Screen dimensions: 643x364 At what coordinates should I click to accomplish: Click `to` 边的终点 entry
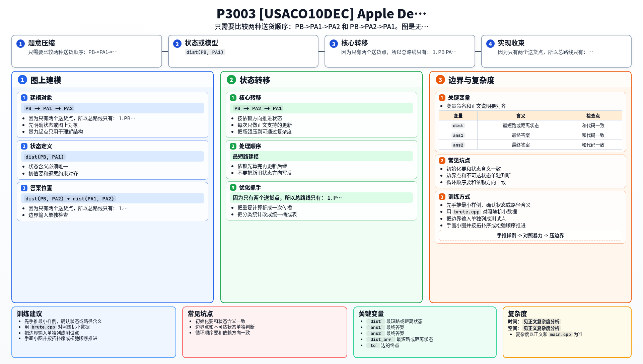[x=383, y=345]
